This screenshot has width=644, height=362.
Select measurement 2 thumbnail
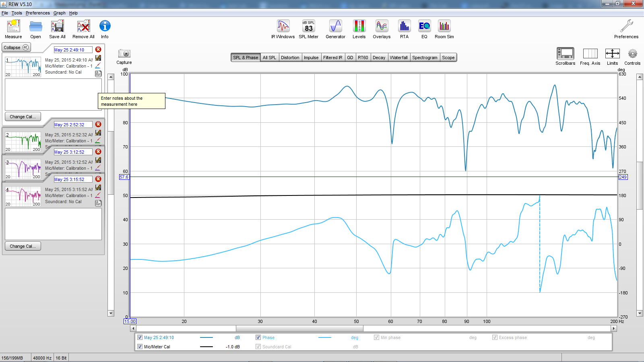tap(23, 142)
